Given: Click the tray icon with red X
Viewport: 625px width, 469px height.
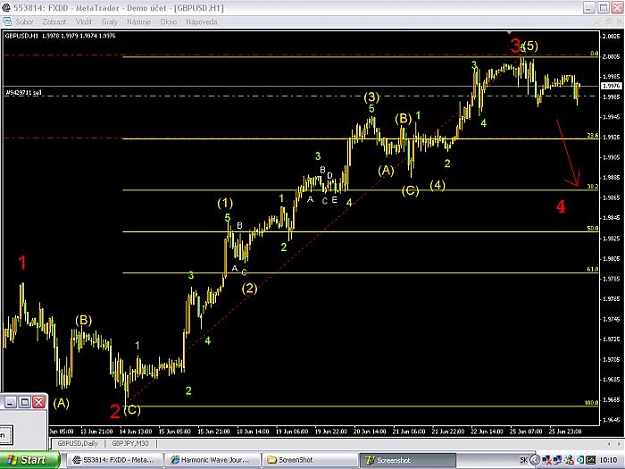Looking at the screenshot, I should (x=546, y=460).
